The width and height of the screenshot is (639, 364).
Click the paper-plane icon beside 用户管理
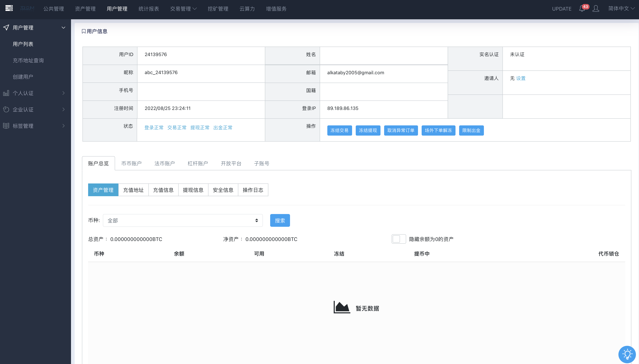click(x=6, y=27)
